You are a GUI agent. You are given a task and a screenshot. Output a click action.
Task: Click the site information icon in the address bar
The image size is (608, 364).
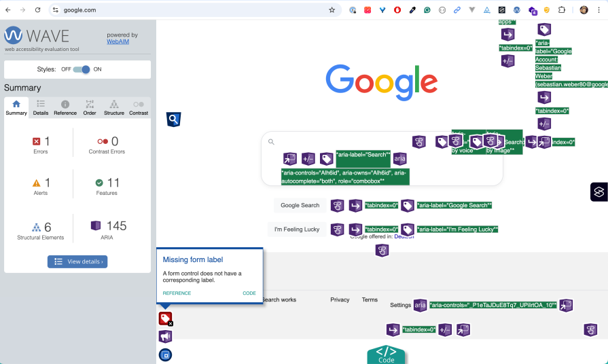pyautogui.click(x=56, y=10)
